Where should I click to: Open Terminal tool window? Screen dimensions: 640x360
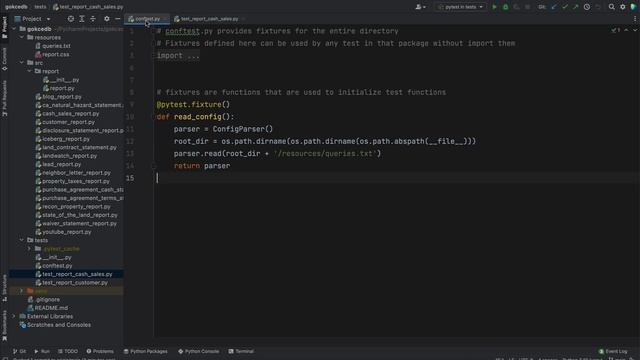click(241, 351)
